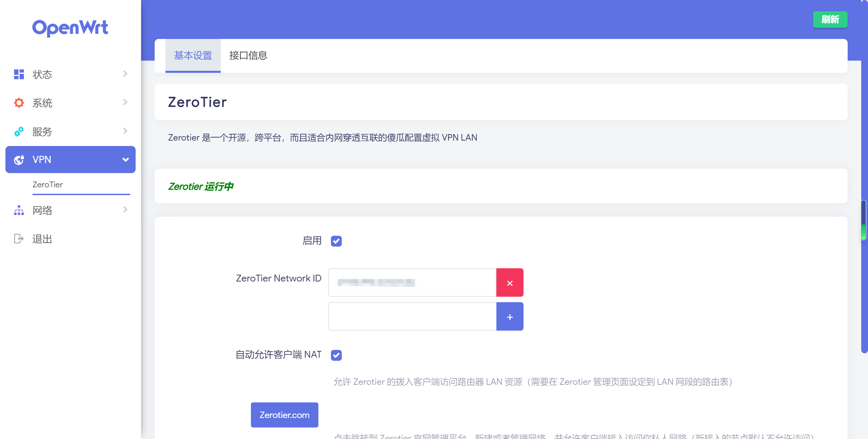Open the 状态 (Status) section icon
Image resolution: width=868 pixels, height=439 pixels.
[19, 74]
